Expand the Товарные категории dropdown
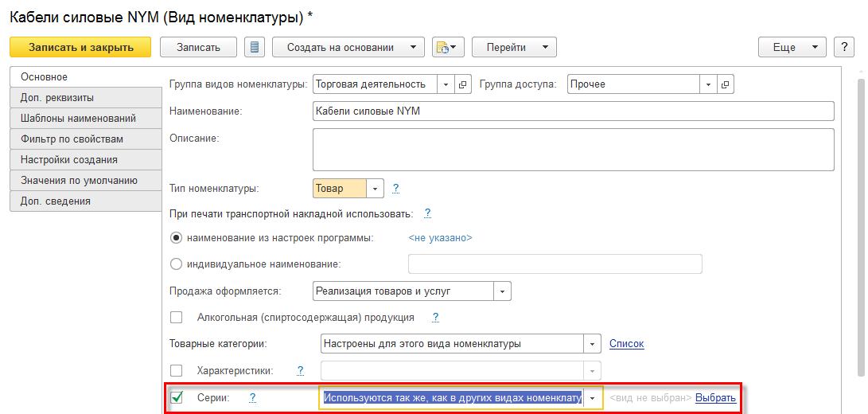This screenshot has height=414, width=868. click(x=592, y=344)
